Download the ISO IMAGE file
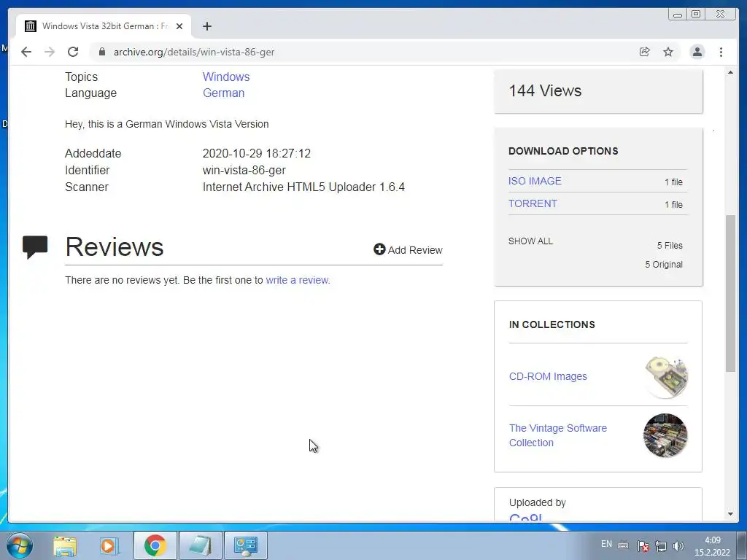Viewport: 747px width, 560px height. [x=535, y=181]
